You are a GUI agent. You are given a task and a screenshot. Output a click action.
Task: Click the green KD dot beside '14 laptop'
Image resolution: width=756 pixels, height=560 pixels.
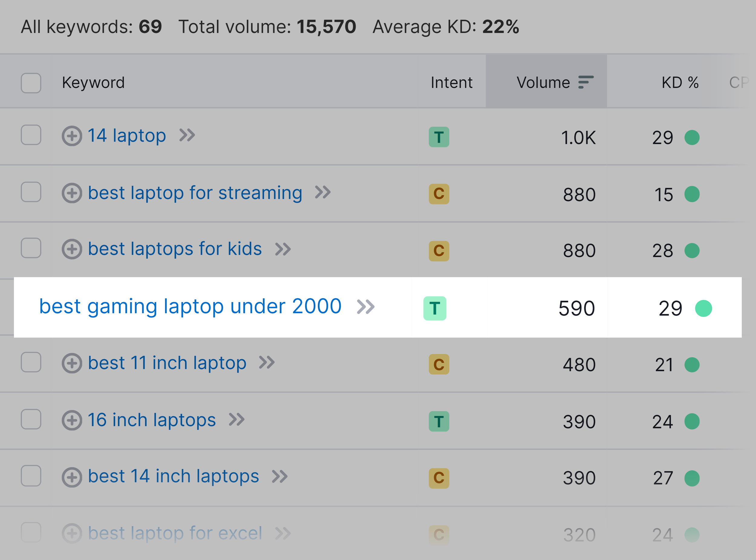(x=692, y=138)
